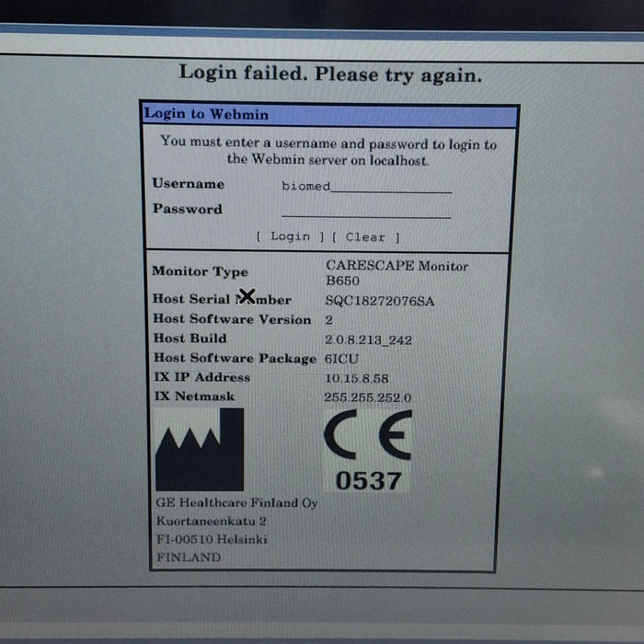Focus the Password input field
This screenshot has width=644, height=644.
[366, 211]
